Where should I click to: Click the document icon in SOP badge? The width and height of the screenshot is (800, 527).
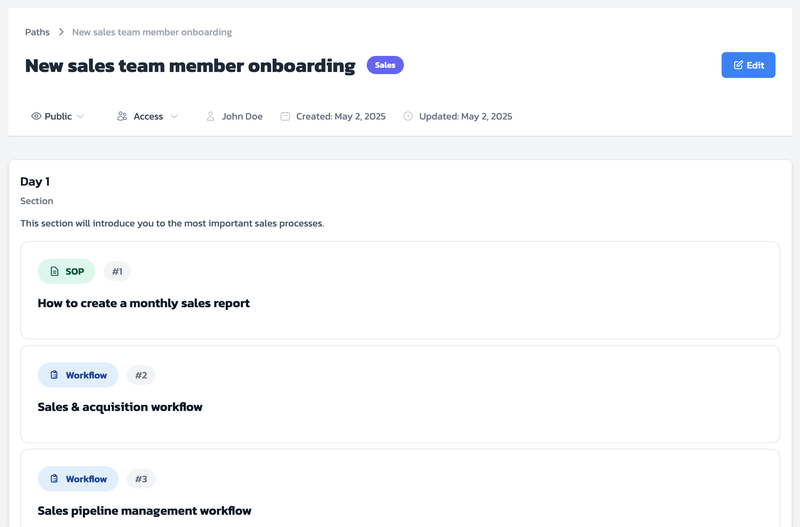(x=55, y=272)
